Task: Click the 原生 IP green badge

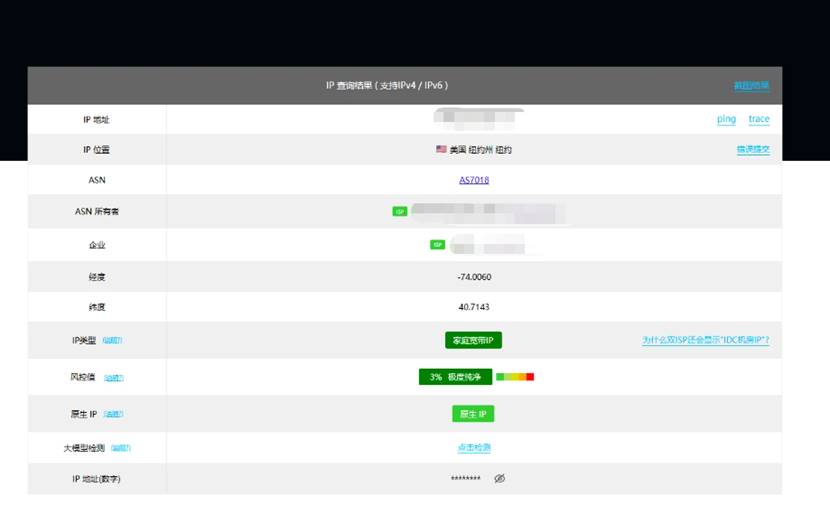Action: pos(473,414)
